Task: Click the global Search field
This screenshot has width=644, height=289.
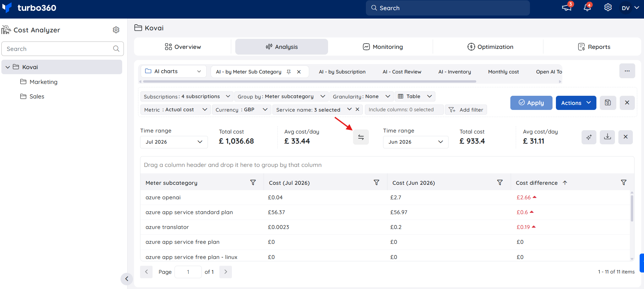Action: pyautogui.click(x=448, y=8)
